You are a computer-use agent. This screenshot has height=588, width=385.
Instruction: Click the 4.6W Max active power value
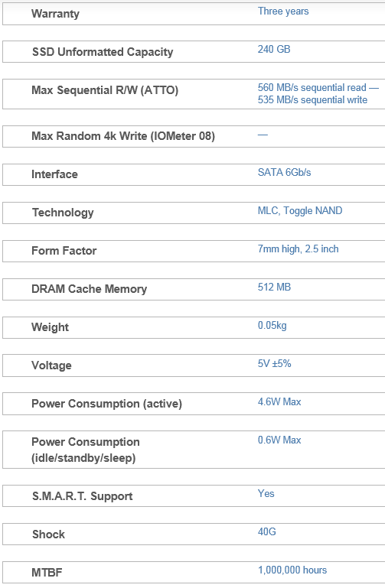tap(279, 402)
